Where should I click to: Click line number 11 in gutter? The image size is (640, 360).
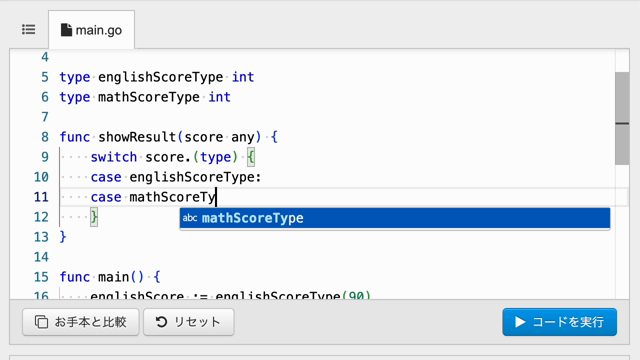[41, 197]
